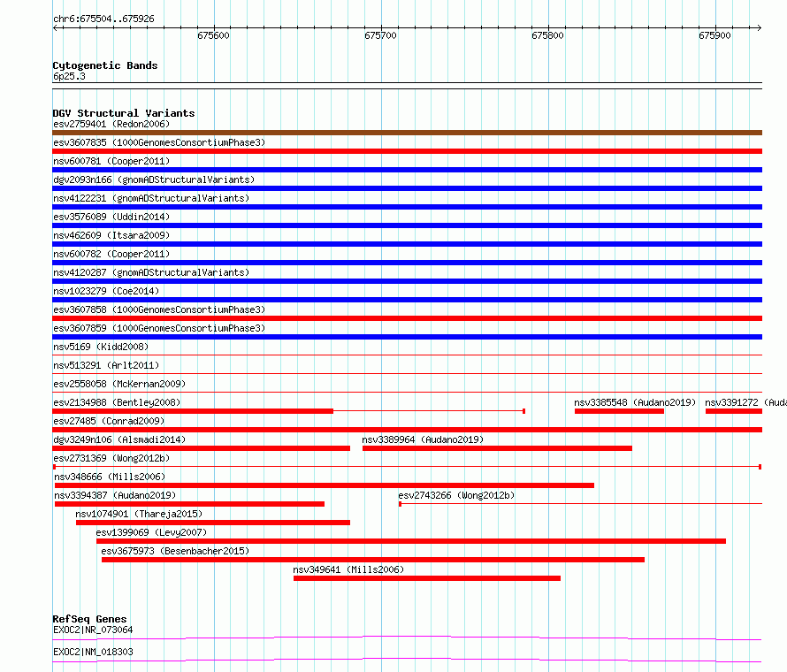Click the DGV Structural Variants track title
Screen dimensions: 787x672
pyautogui.click(x=124, y=113)
